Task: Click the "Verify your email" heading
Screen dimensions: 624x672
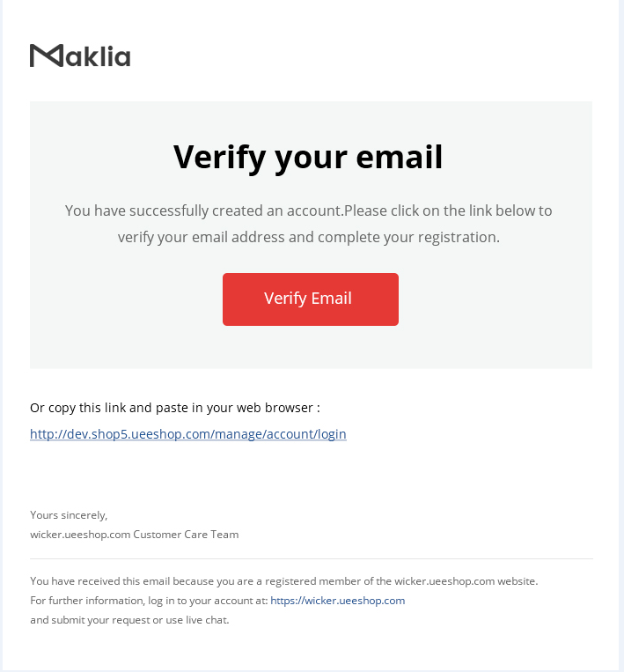Action: (308, 157)
